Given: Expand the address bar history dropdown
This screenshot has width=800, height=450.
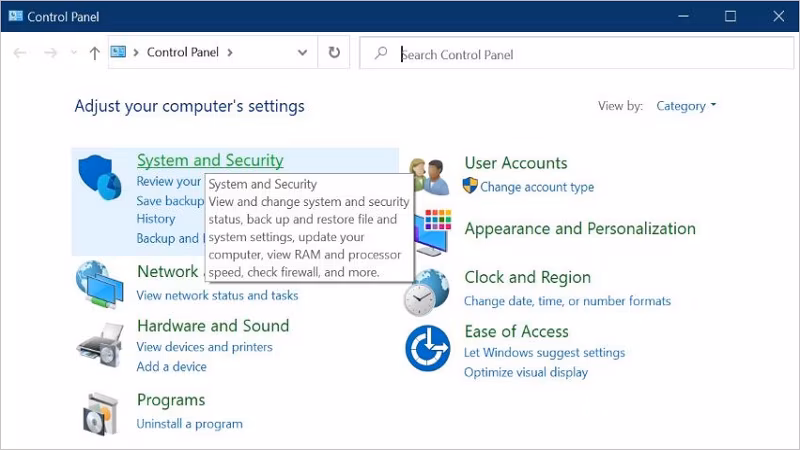Looking at the screenshot, I should pyautogui.click(x=303, y=53).
